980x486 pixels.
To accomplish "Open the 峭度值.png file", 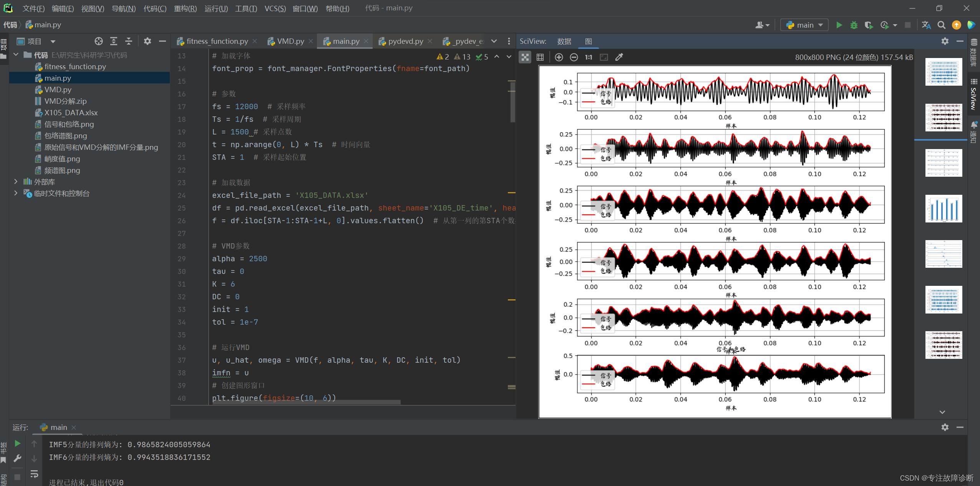I will coord(62,159).
